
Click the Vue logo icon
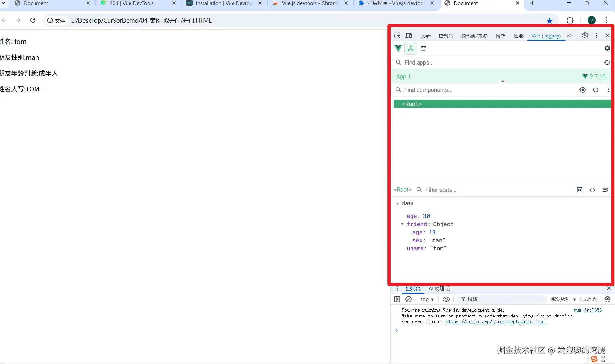pos(398,48)
